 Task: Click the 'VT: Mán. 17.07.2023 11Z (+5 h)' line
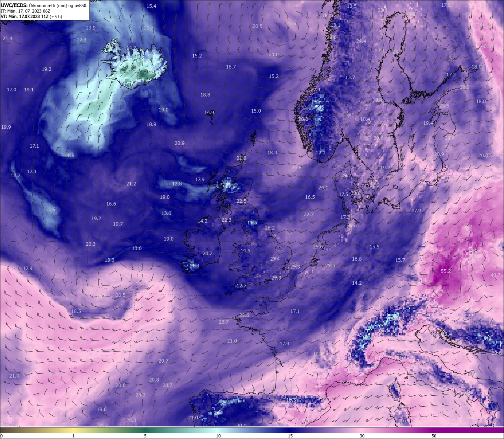click(31, 17)
